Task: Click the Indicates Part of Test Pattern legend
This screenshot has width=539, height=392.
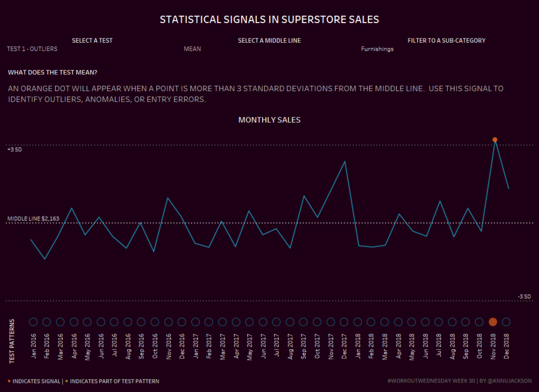Action: click(114, 381)
